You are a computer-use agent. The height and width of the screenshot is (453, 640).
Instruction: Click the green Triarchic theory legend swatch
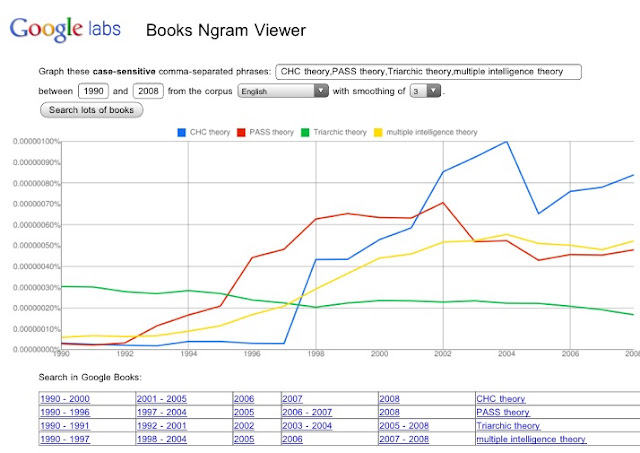(x=305, y=132)
